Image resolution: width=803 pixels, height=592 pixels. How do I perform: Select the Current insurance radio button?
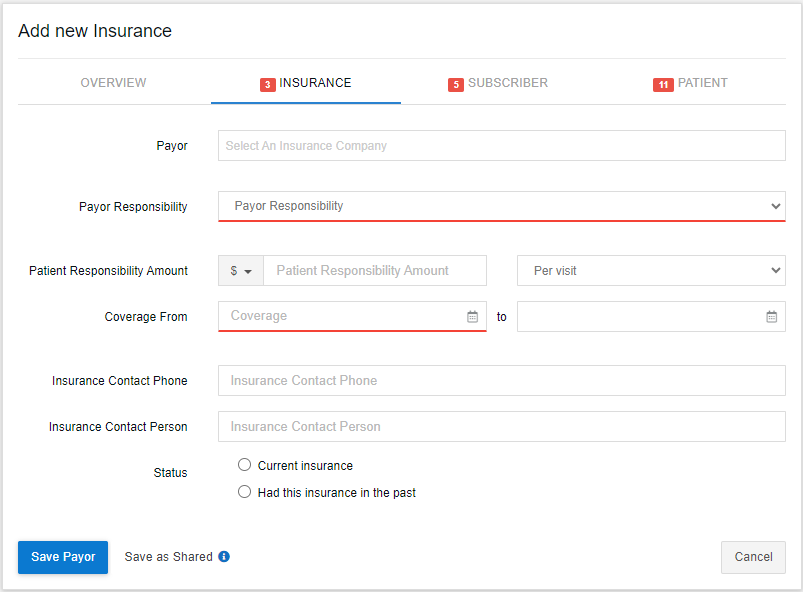(244, 464)
